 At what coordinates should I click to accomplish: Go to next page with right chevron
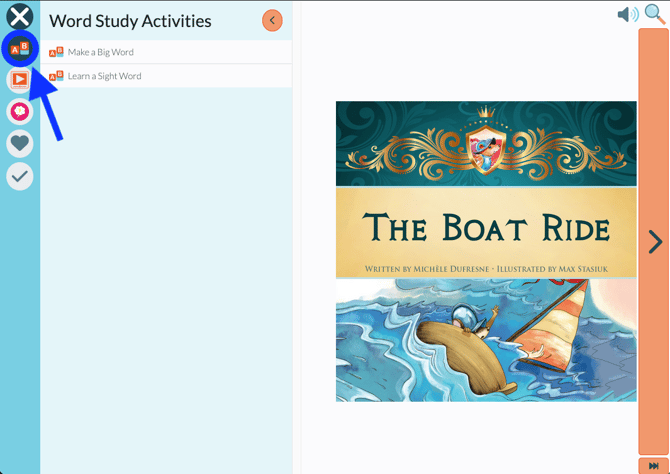(x=654, y=241)
